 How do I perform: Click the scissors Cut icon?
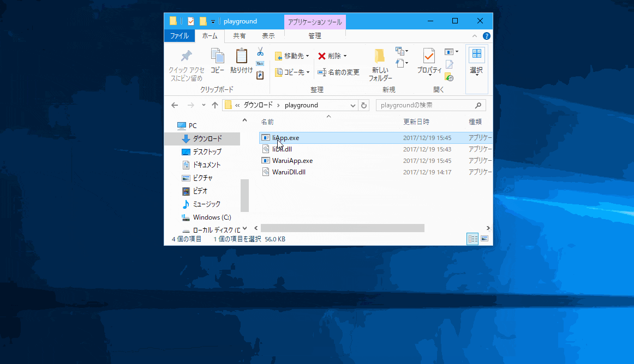(x=260, y=52)
